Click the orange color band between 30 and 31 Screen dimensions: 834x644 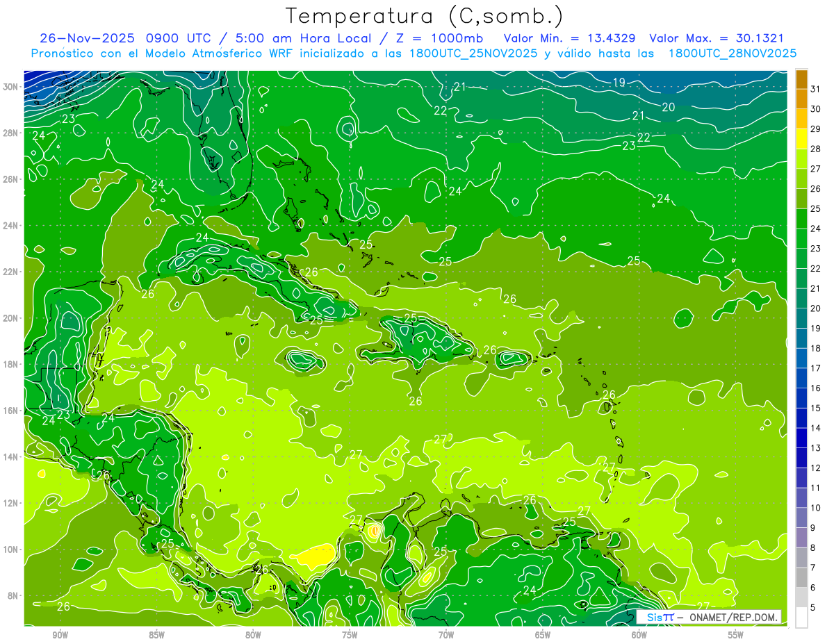tap(801, 99)
